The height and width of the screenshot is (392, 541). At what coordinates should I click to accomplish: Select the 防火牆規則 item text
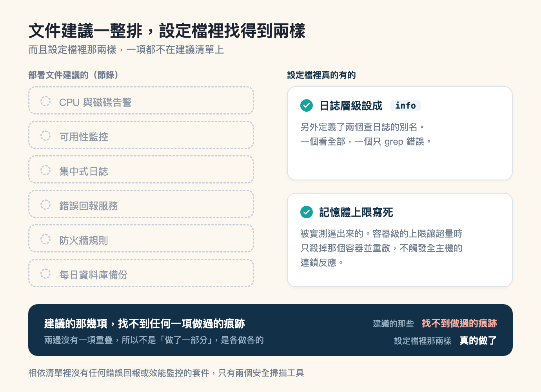(84, 240)
